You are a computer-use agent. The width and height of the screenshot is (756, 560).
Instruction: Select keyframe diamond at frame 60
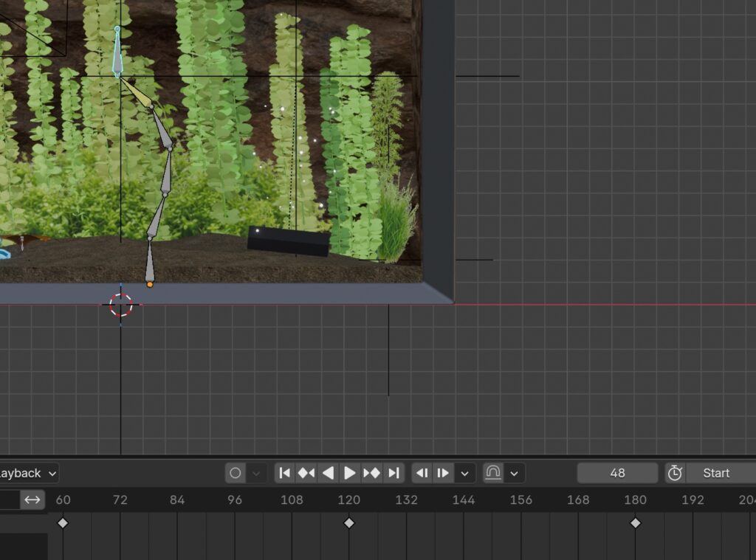click(63, 523)
